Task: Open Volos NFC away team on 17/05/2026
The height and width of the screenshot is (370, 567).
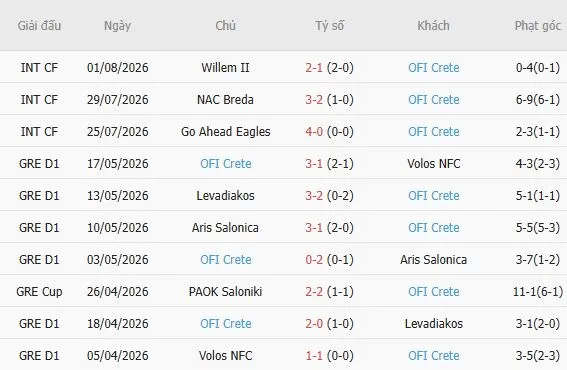Action: point(434,163)
